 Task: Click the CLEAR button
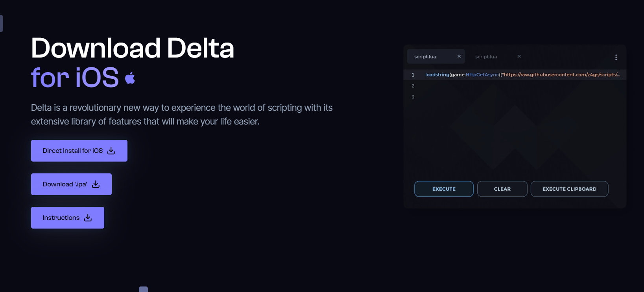pos(502,189)
